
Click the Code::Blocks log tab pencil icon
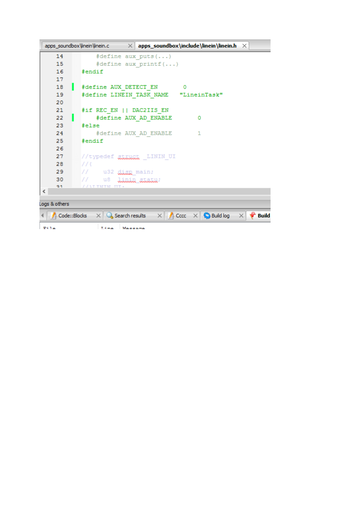53,216
